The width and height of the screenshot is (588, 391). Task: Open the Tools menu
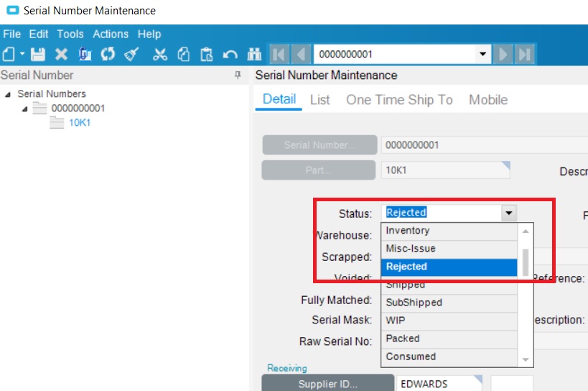point(70,34)
